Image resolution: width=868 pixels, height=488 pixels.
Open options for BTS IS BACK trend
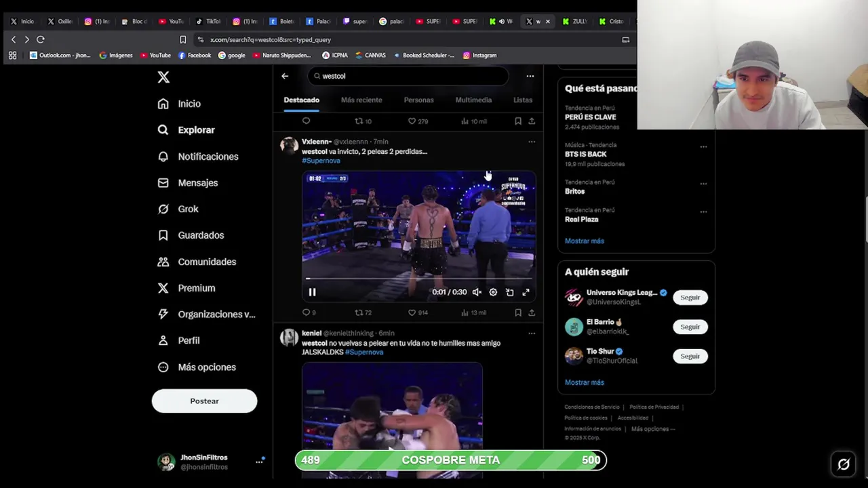click(703, 147)
